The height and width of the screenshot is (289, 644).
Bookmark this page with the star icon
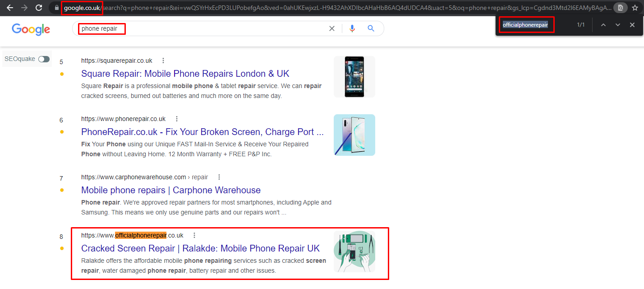click(x=635, y=8)
